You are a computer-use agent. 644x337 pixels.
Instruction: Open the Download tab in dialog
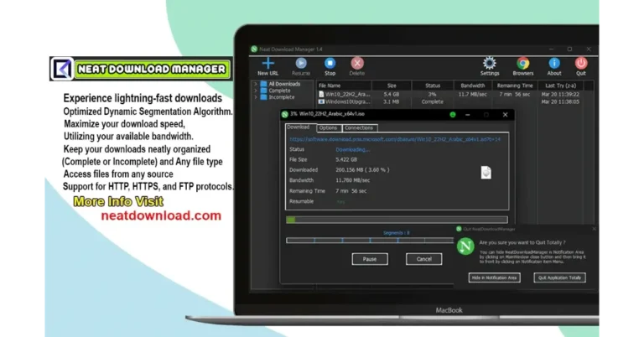pos(299,127)
